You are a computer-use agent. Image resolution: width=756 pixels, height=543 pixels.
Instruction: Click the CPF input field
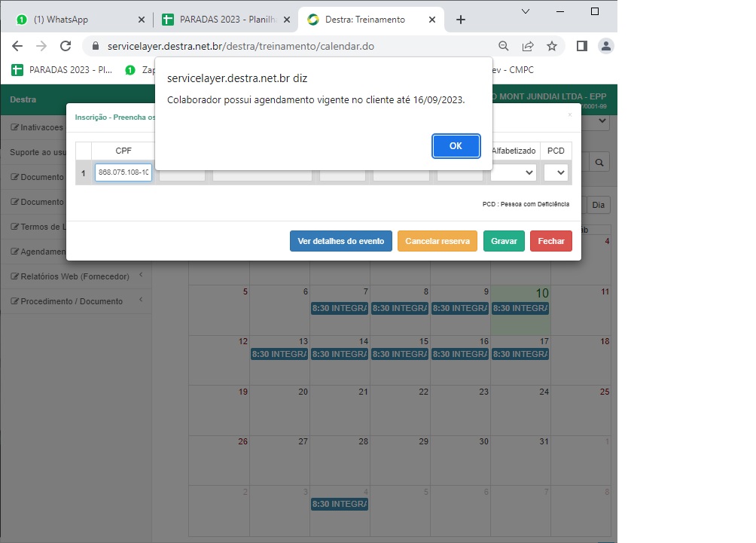pos(123,172)
